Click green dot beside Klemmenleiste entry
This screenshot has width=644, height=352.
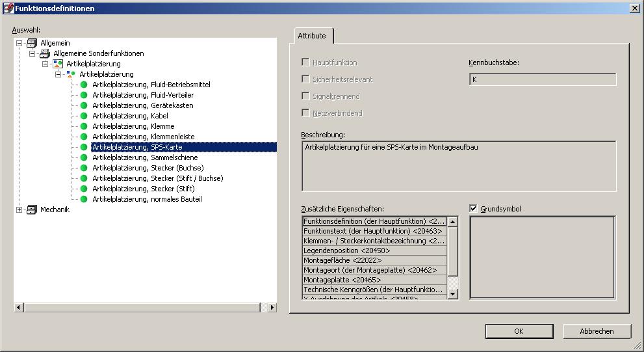pyautogui.click(x=84, y=137)
